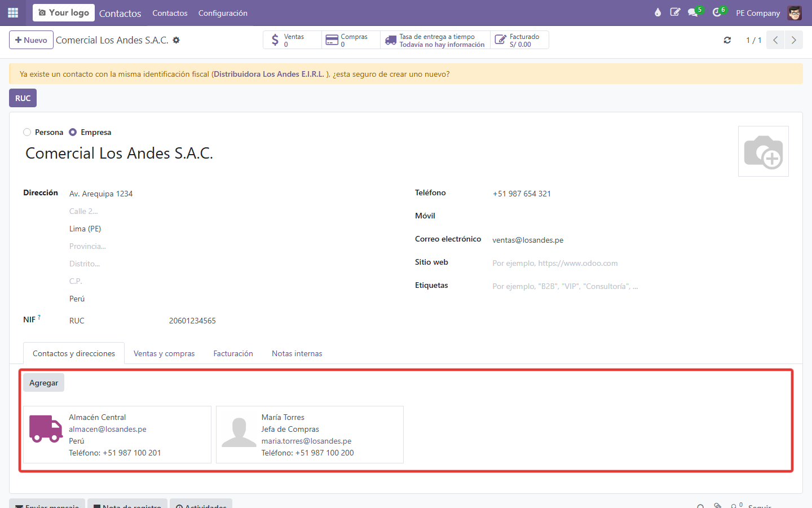Viewport: 812px width, 508px height.
Task: Click the camera placeholder to upload image
Action: 764,151
